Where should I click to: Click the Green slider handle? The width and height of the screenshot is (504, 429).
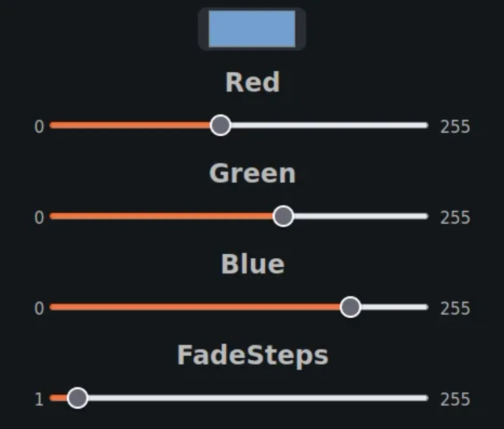[283, 217]
